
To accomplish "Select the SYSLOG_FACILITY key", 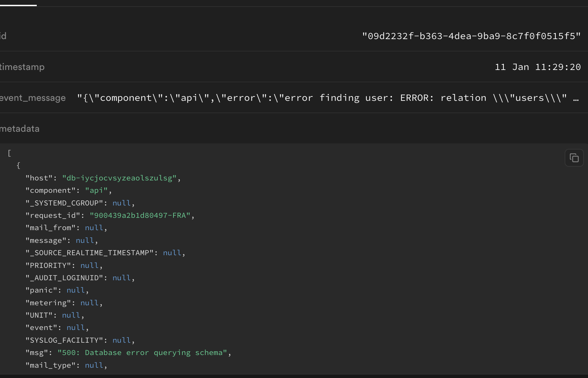I will coord(65,340).
